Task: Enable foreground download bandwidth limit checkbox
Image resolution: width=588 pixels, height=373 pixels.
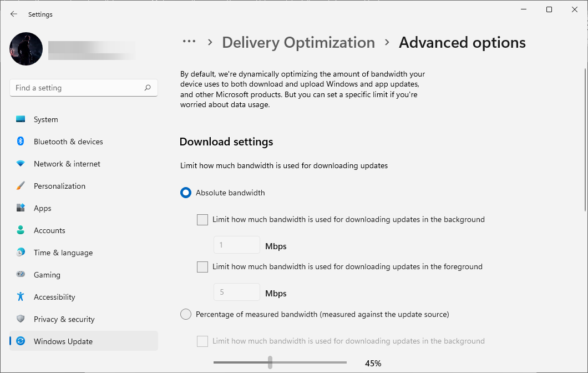Action: point(202,267)
